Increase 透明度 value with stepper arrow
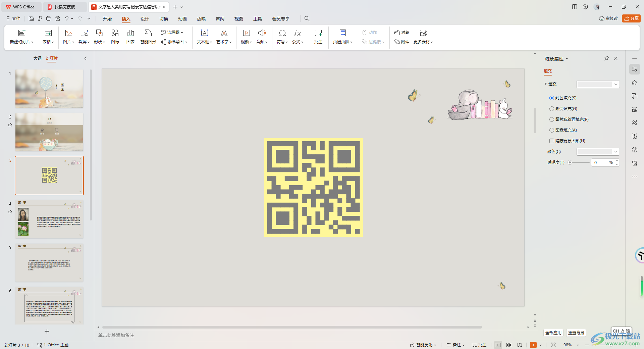The image size is (644, 349). pos(616,161)
